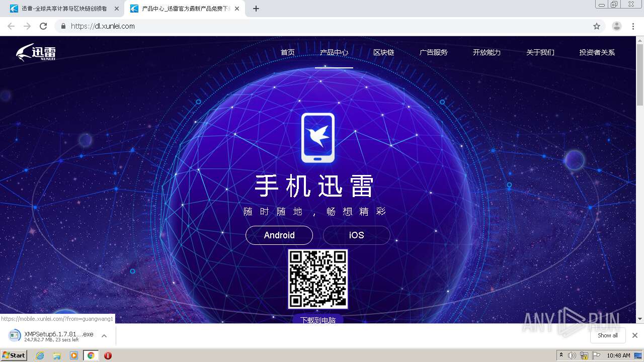Viewport: 644px width, 362px height.
Task: Open the 关于我们 navigation item
Action: tap(540, 52)
